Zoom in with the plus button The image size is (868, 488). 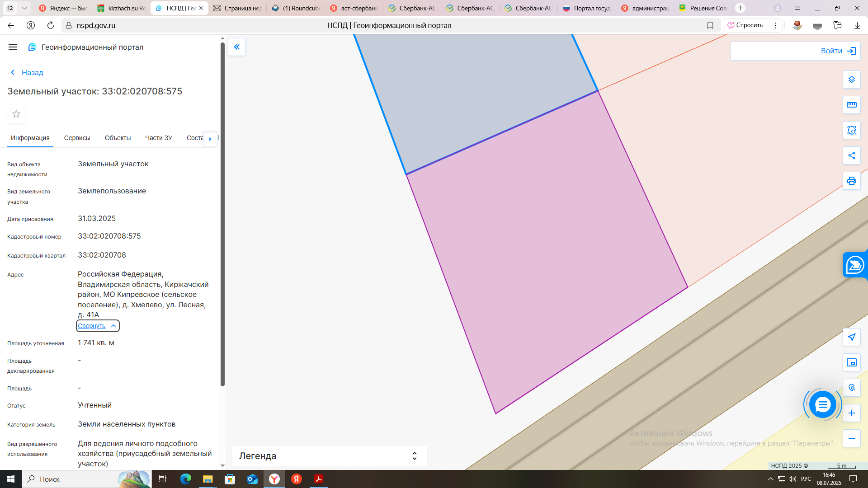(852, 413)
